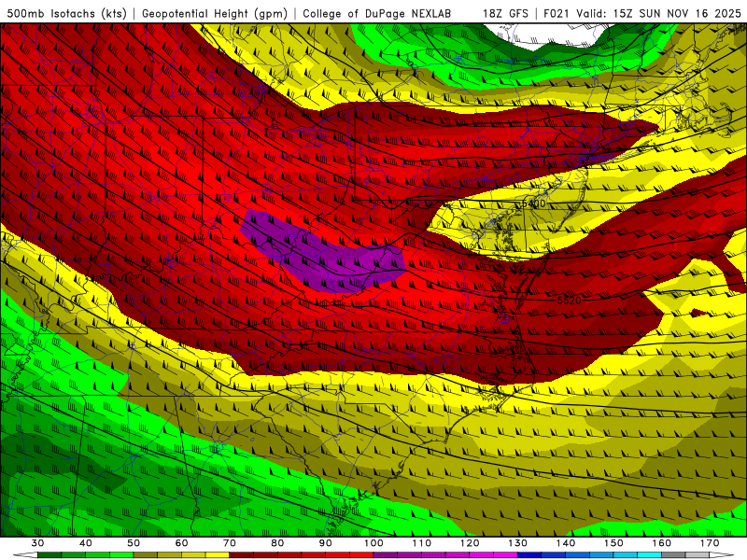Click the 40 label on the color scale
Viewport: 747px width, 560px height.
pos(86,543)
